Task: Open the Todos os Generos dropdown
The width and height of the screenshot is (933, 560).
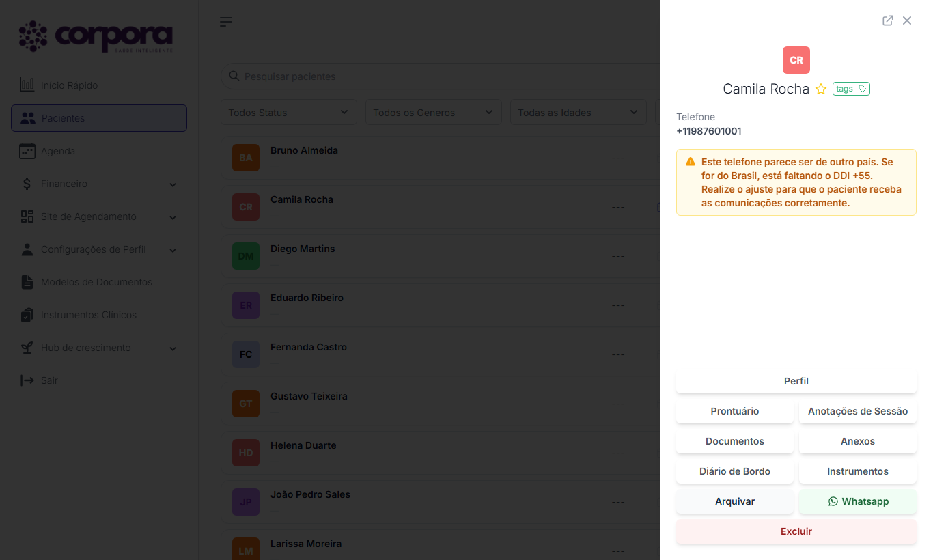Action: click(434, 113)
